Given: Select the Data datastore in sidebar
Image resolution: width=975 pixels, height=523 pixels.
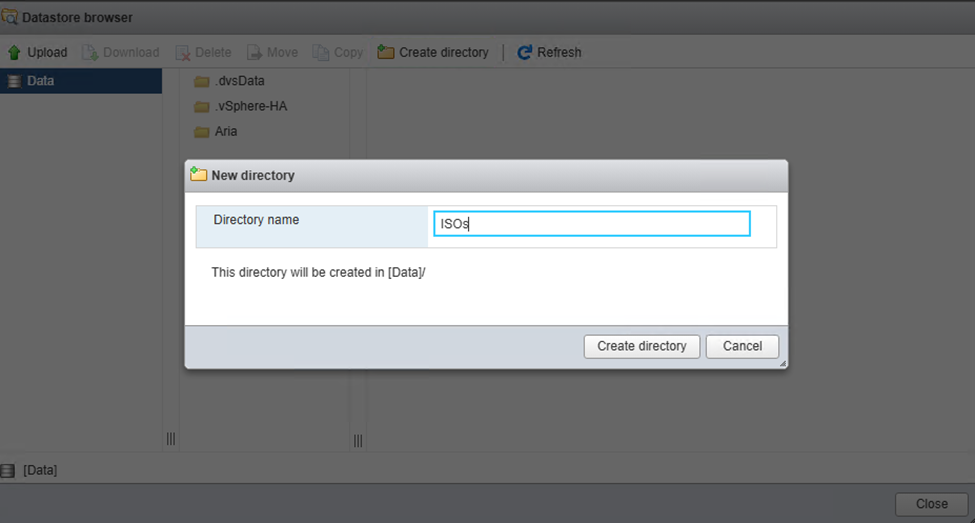Looking at the screenshot, I should pos(40,81).
